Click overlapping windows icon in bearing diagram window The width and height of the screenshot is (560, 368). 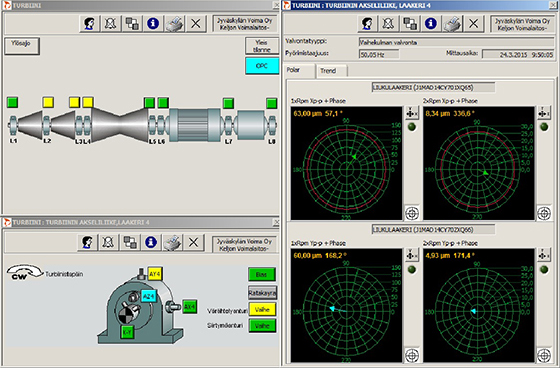[x=130, y=243]
